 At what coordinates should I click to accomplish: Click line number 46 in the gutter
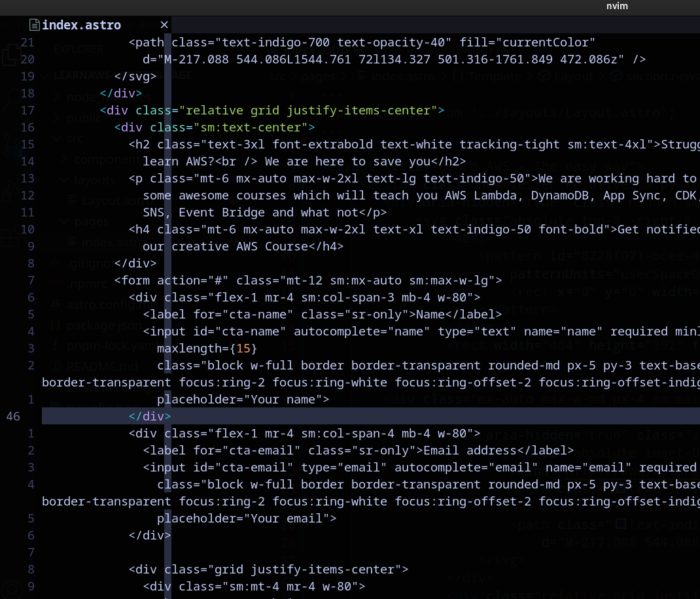click(x=13, y=416)
